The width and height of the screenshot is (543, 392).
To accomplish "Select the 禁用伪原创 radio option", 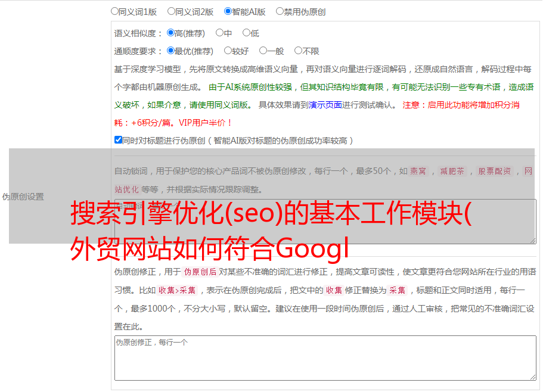I will pos(280,11).
